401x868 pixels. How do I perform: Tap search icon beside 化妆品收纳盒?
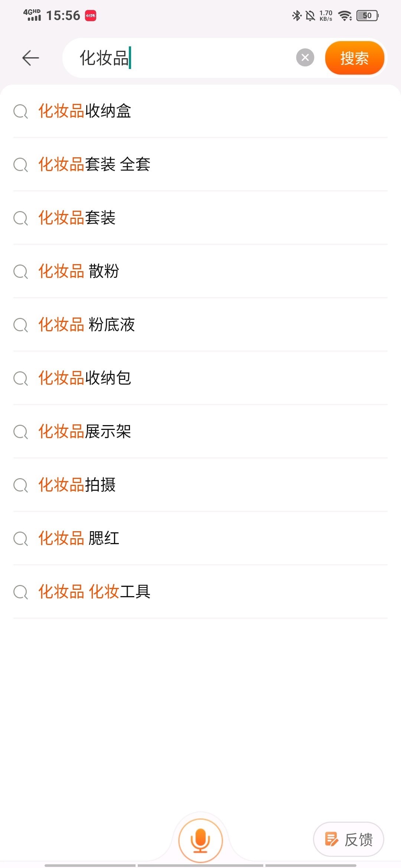tap(20, 111)
